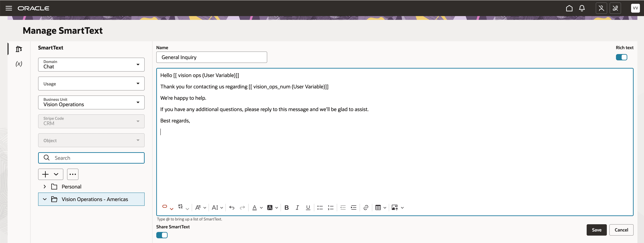Viewport: 644px width, 243px height.
Task: Insert a bulleted list
Action: click(320, 208)
